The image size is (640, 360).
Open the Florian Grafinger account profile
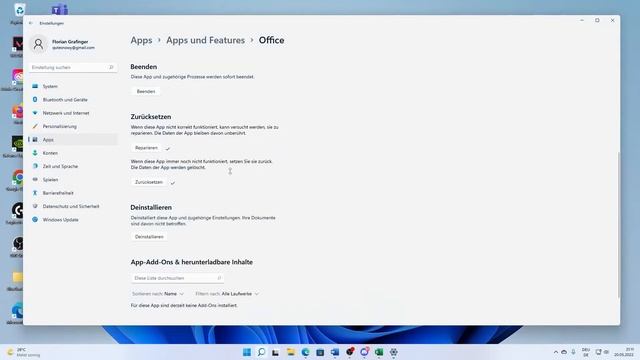(63, 44)
